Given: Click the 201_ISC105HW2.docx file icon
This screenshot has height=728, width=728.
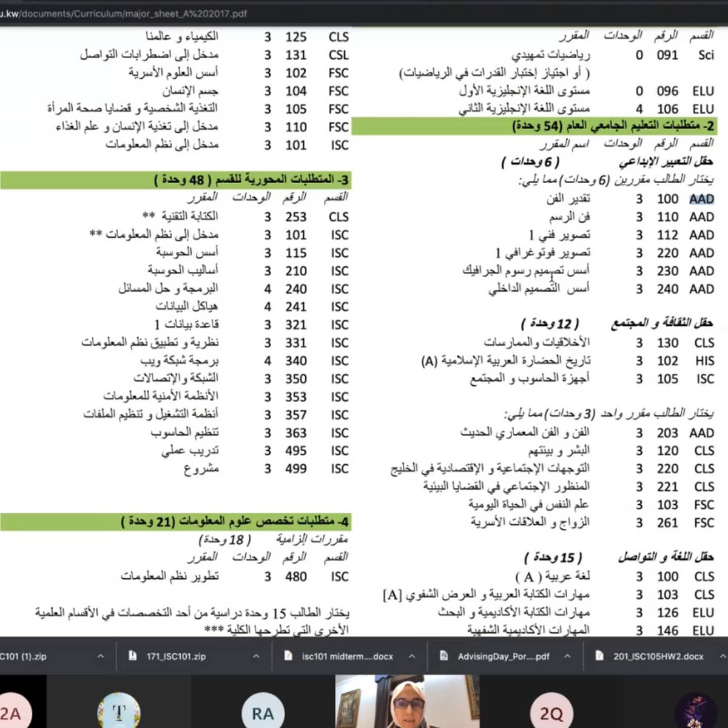Looking at the screenshot, I should point(599,656).
